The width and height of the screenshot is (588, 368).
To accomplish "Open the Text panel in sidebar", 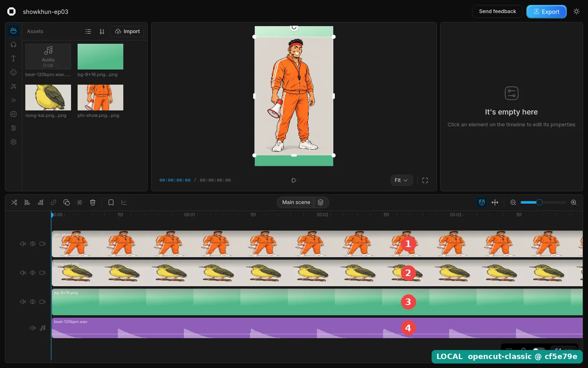I will (13, 58).
